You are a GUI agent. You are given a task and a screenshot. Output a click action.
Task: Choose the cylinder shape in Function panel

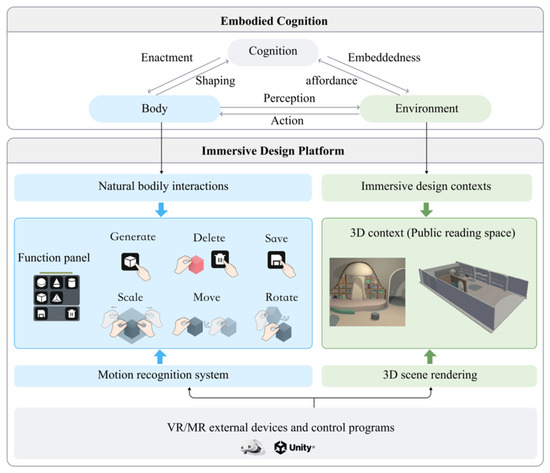[x=72, y=282]
